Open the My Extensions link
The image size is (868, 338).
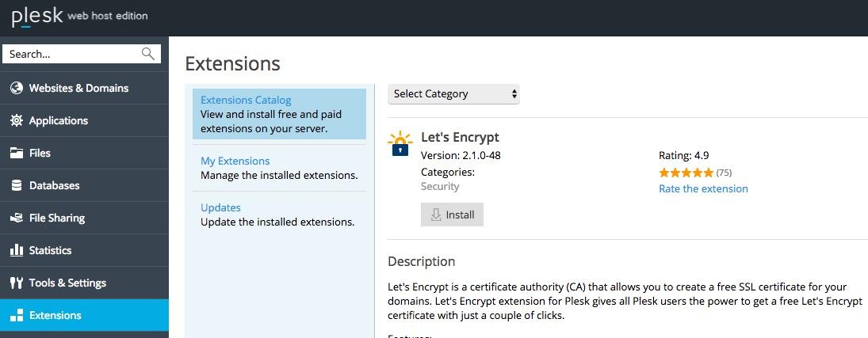click(235, 161)
